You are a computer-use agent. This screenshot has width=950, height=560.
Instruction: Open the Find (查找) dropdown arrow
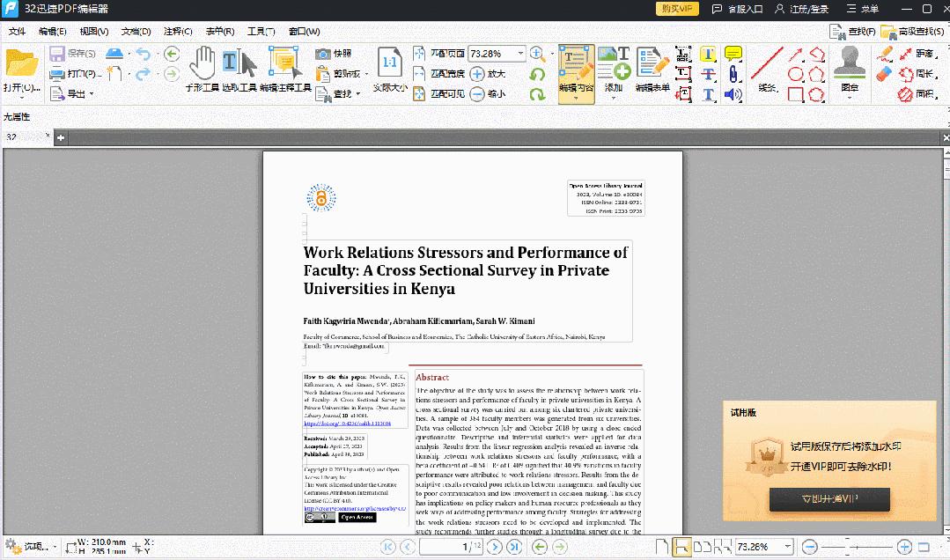point(358,92)
